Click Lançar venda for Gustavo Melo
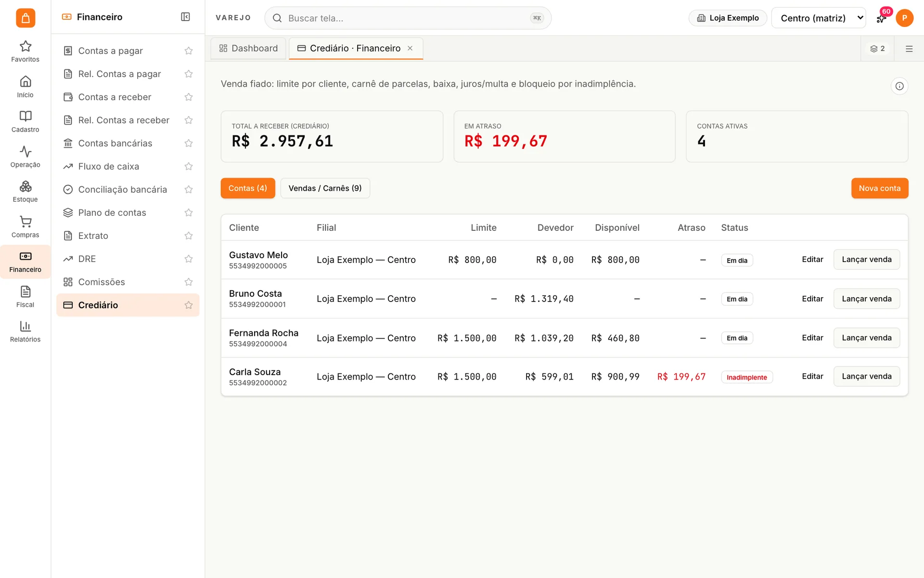Image resolution: width=924 pixels, height=578 pixels. (867, 260)
